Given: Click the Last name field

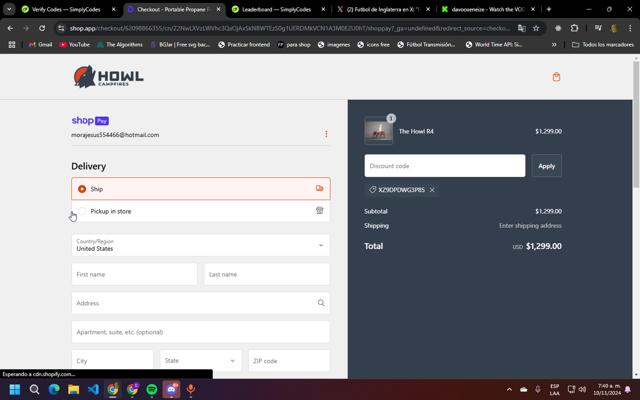Looking at the screenshot, I should [x=267, y=274].
